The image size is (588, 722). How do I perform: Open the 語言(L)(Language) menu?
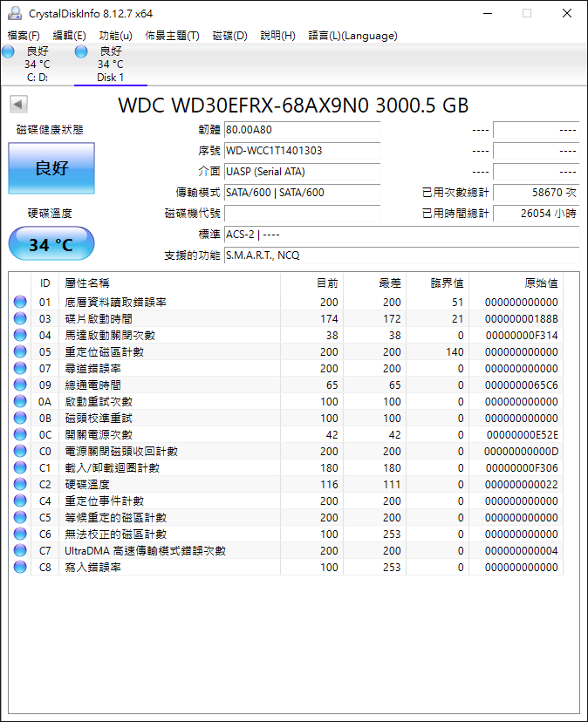pos(353,36)
